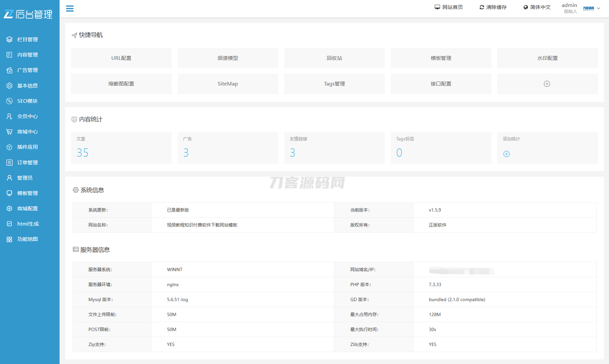Toggle the hamburger sidebar menu icon
Image resolution: width=609 pixels, height=364 pixels.
tap(70, 9)
